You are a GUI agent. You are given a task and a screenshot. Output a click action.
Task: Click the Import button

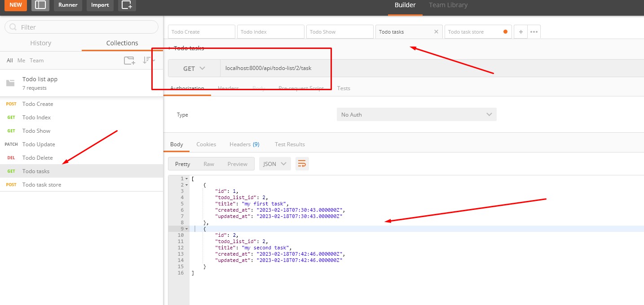click(x=100, y=5)
